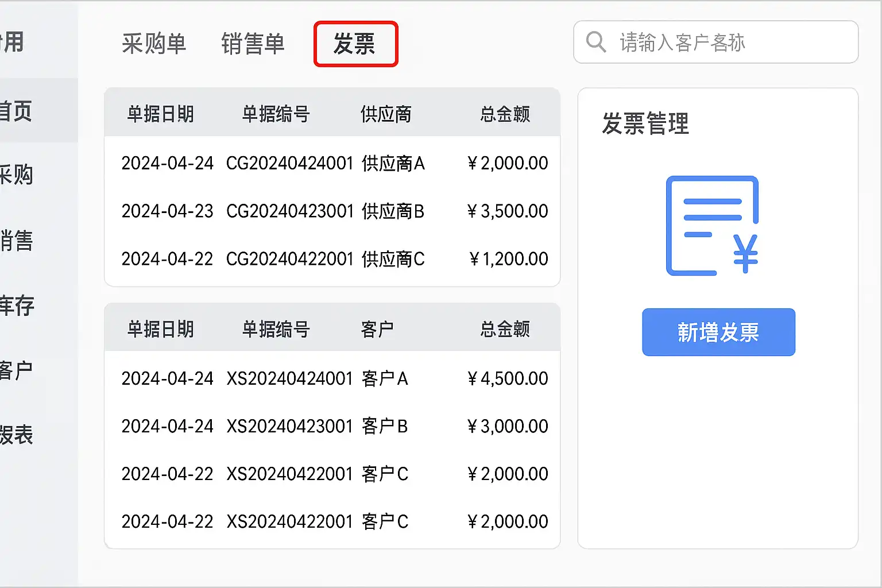
Task: Open 报表 in the sidebar
Action: (x=17, y=435)
